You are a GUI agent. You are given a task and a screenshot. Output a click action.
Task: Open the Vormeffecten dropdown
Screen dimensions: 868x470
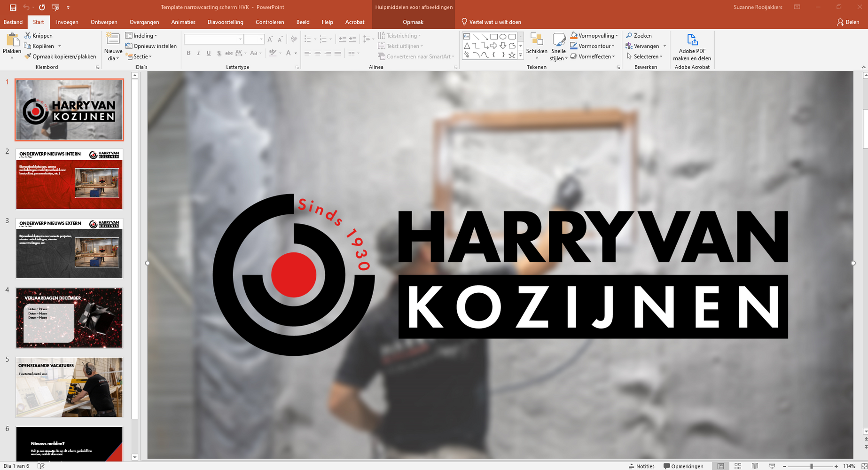[x=593, y=56]
